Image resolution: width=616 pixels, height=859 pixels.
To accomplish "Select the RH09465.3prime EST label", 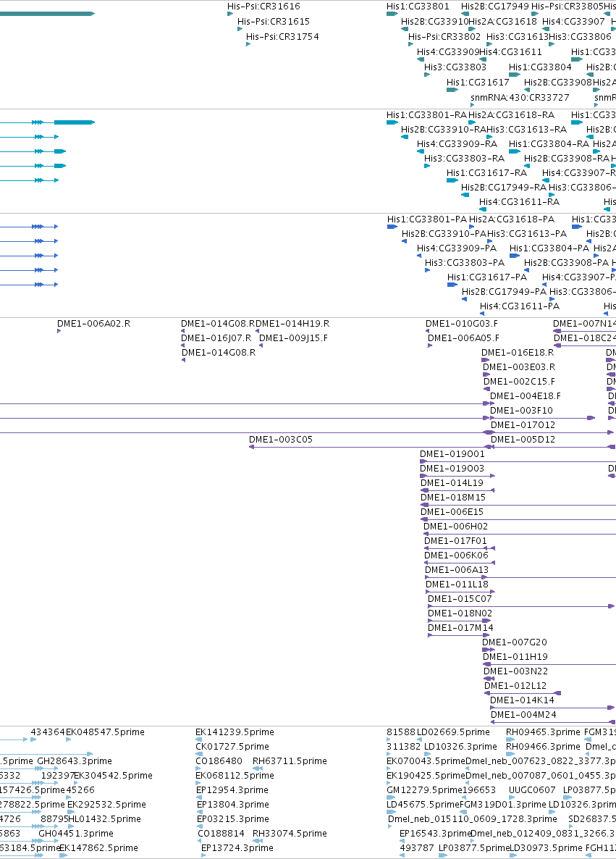I will (543, 732).
